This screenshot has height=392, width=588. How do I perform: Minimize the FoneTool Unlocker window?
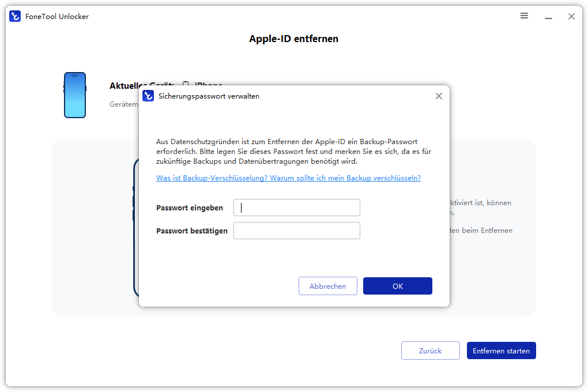(548, 16)
